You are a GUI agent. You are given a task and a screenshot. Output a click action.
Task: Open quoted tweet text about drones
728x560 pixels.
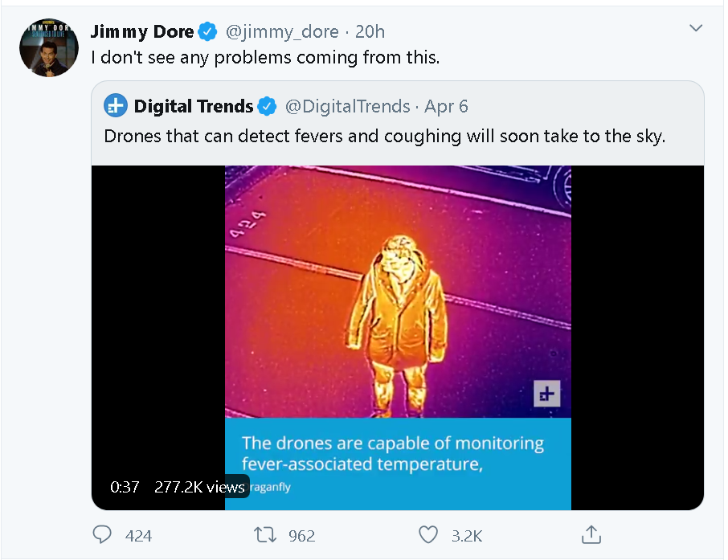(384, 136)
